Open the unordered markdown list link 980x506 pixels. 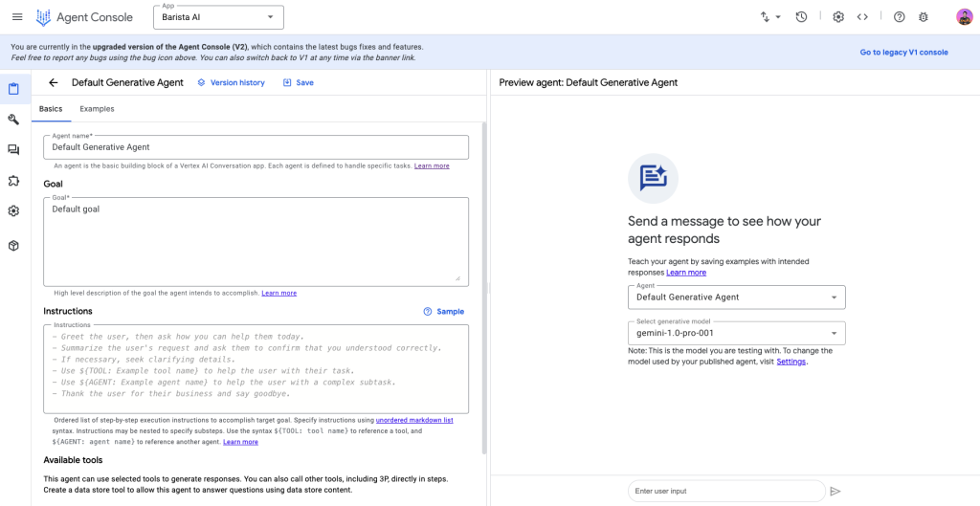[x=414, y=421]
